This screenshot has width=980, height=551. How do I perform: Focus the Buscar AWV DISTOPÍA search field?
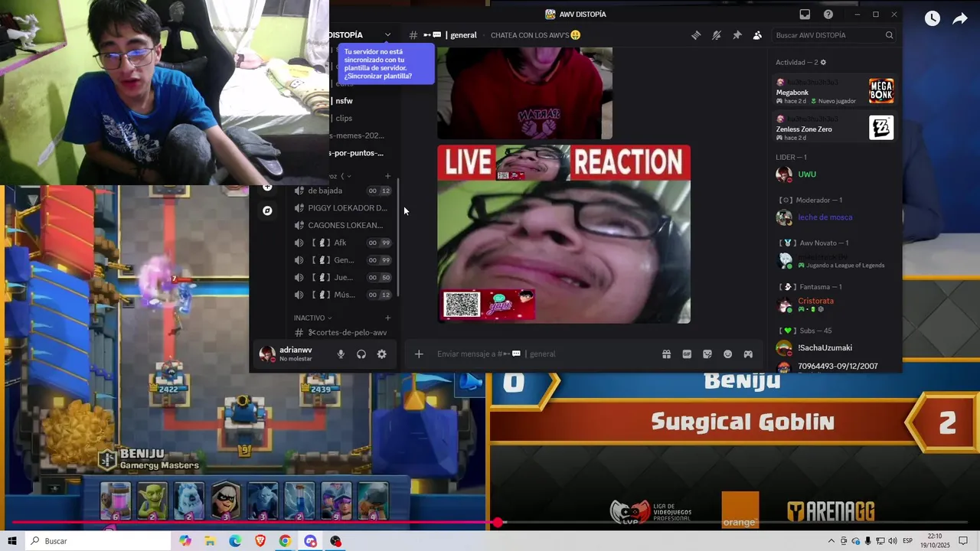pyautogui.click(x=835, y=35)
